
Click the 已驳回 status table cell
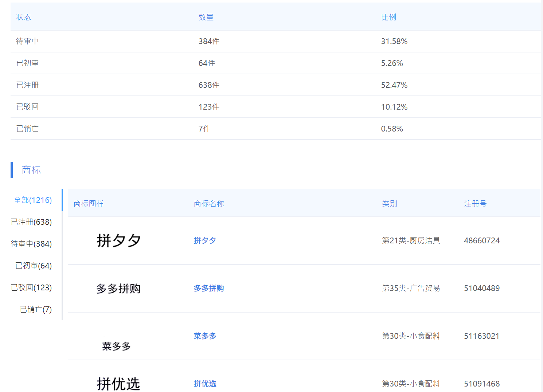(27, 107)
